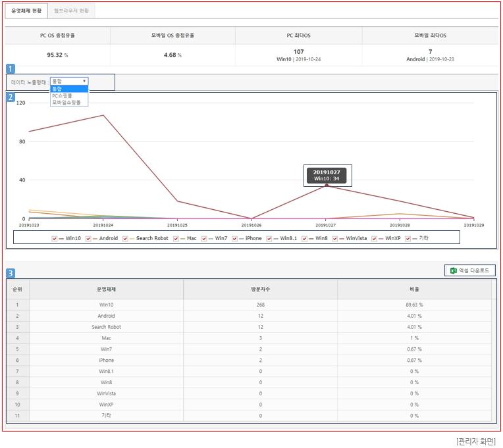This screenshot has width=503, height=448.
Task: Click the 순위 column header
Action: [17, 289]
